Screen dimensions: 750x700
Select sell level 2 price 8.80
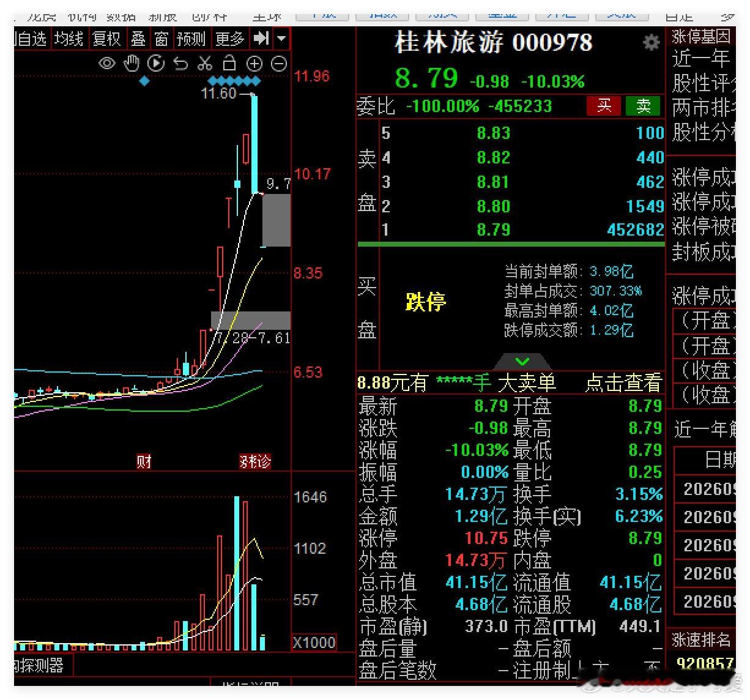pos(493,206)
